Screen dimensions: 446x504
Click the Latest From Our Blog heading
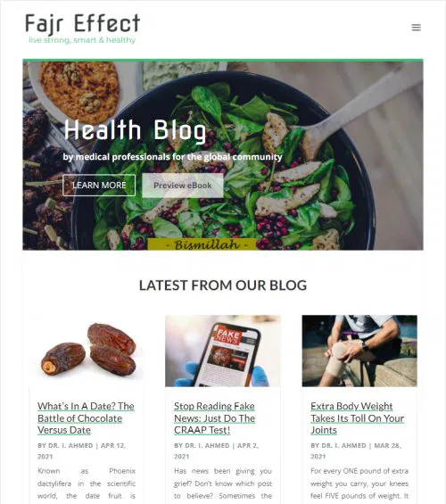point(223,285)
